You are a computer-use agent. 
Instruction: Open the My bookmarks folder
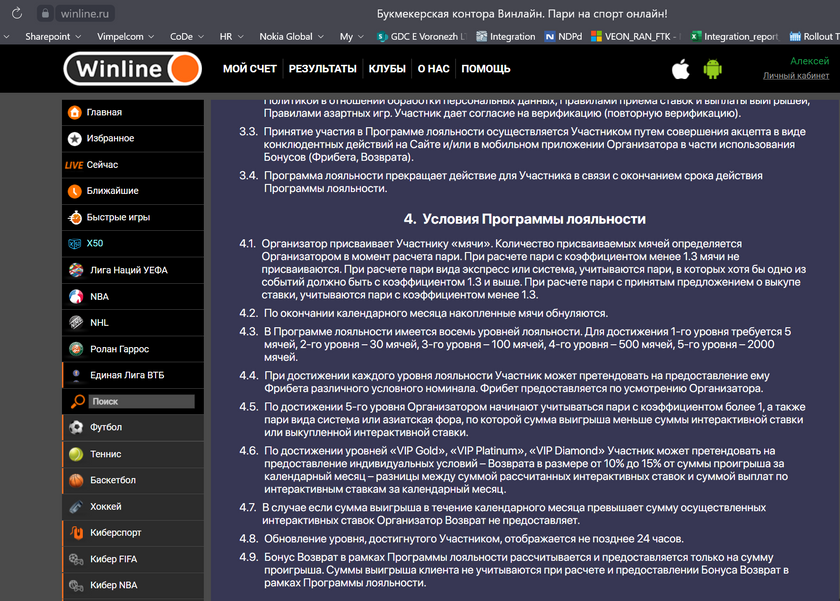tap(351, 36)
